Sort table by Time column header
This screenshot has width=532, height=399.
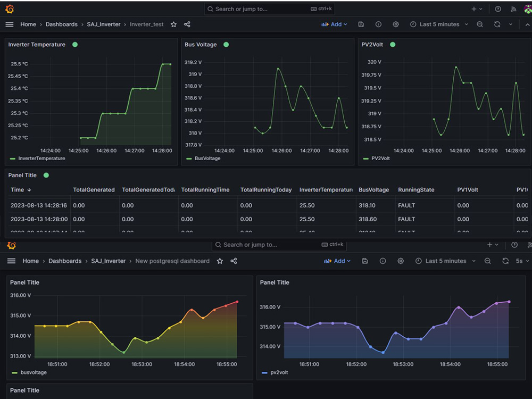click(x=21, y=190)
